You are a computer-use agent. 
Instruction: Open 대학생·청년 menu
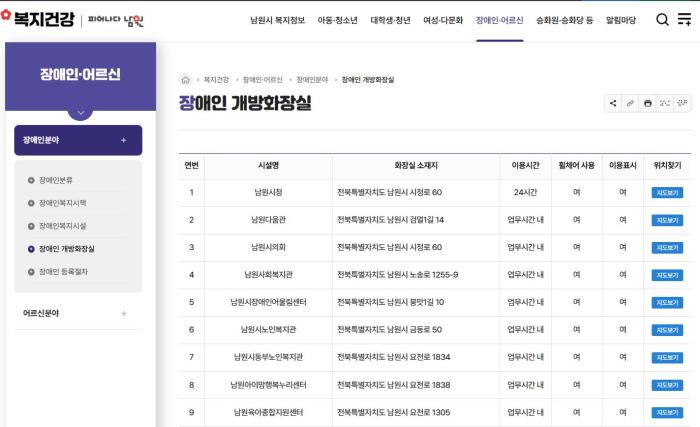click(390, 20)
